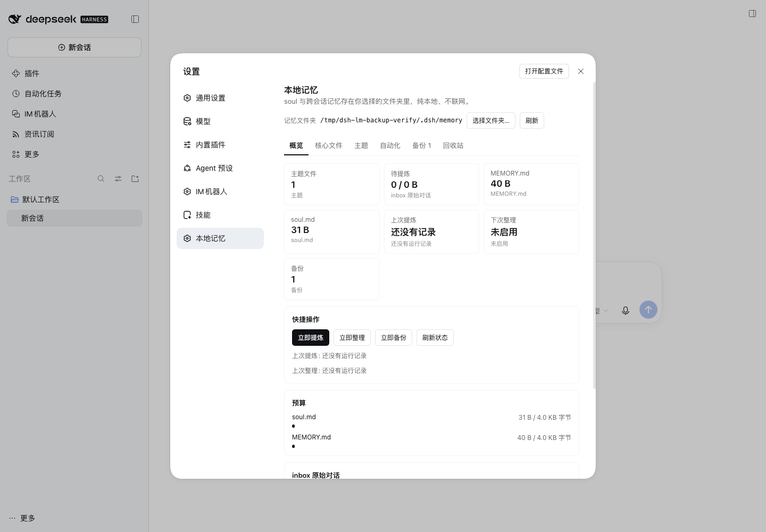Click 立即备份 button
The image size is (766, 532).
coord(394,338)
